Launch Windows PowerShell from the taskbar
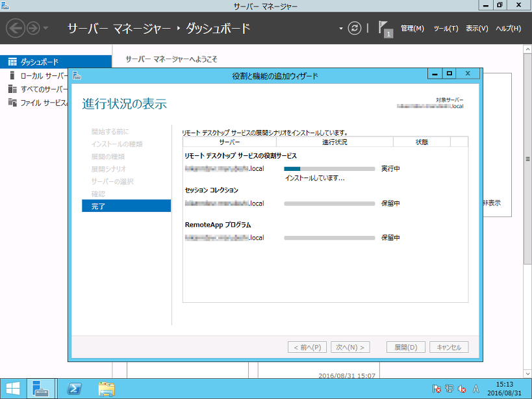 click(73, 388)
